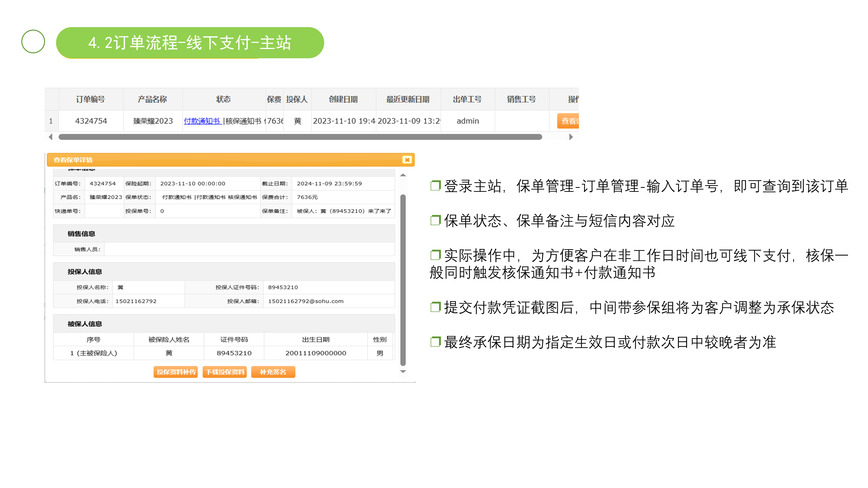Screen dimensions: 868x488
Task: Select order row 4324754 in table
Action: point(91,121)
